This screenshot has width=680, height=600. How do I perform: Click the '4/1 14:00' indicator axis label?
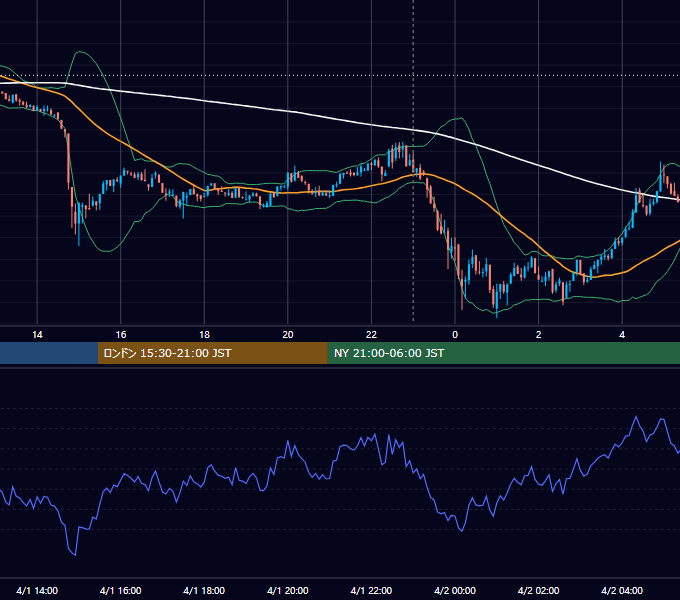pyautogui.click(x=37, y=590)
